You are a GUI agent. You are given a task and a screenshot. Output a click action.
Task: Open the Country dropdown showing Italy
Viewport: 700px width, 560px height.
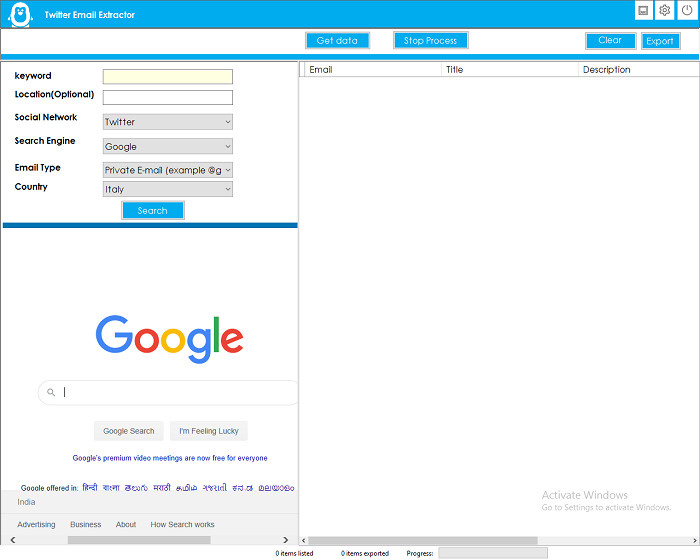(x=167, y=189)
